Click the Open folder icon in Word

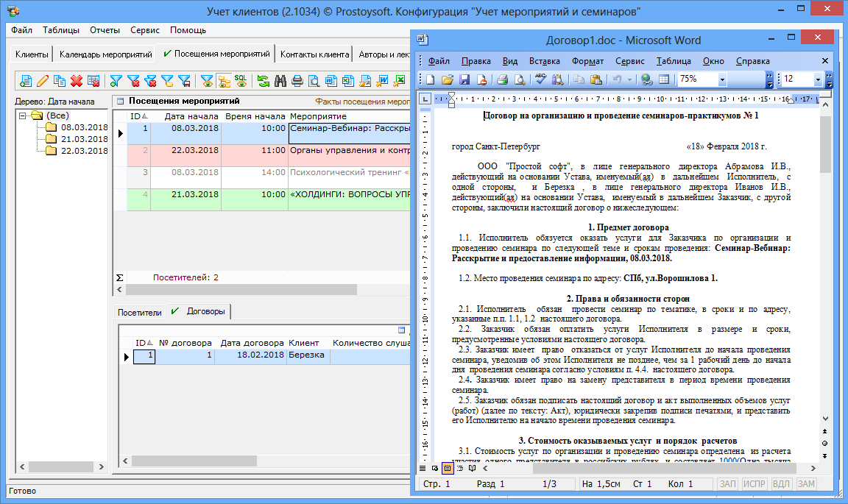click(x=448, y=79)
